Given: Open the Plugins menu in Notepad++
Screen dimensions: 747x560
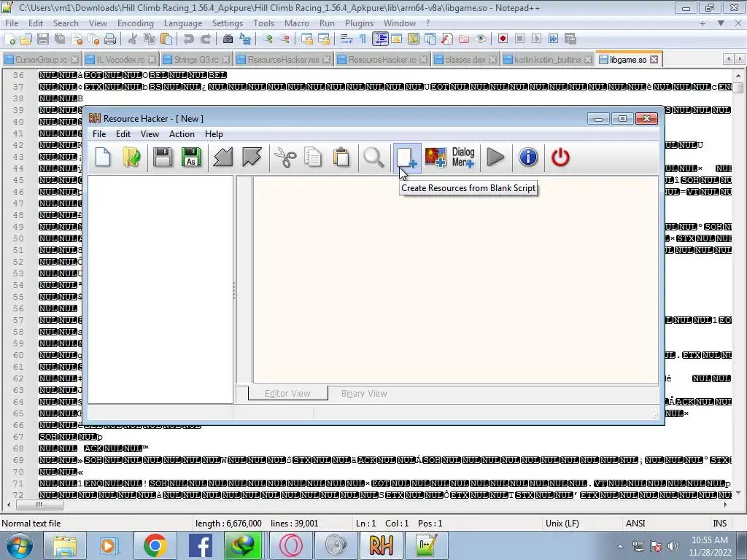Looking at the screenshot, I should pyautogui.click(x=359, y=23).
